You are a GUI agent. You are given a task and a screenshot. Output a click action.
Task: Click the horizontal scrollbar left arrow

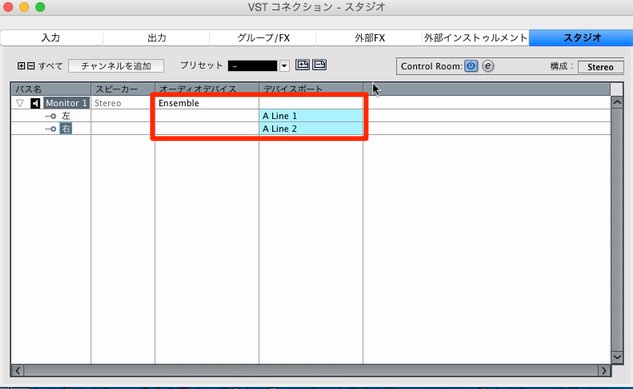click(17, 370)
